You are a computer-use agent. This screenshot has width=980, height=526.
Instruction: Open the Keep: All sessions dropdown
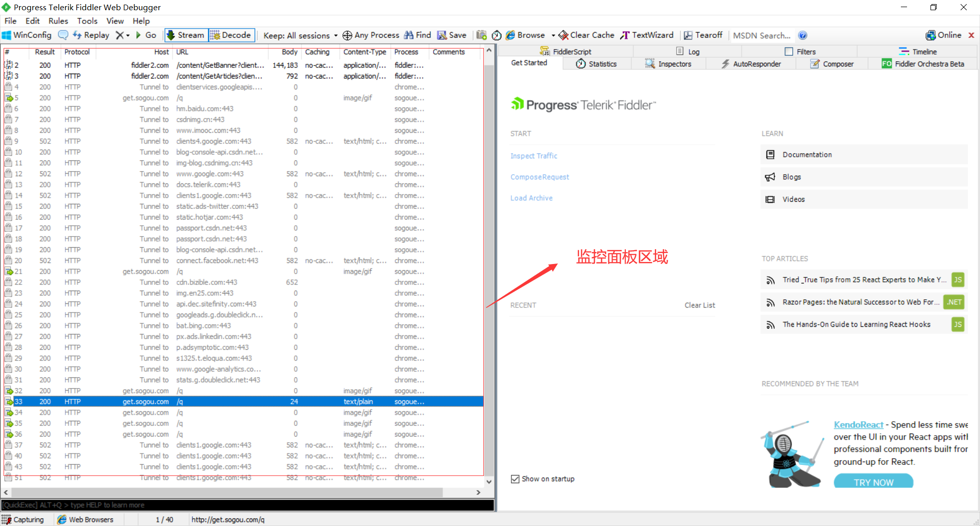(x=300, y=35)
